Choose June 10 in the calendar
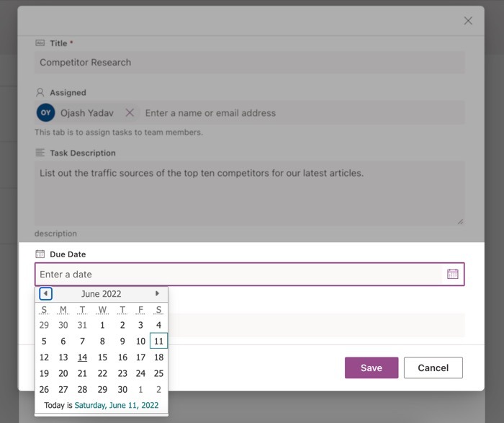 coord(140,341)
